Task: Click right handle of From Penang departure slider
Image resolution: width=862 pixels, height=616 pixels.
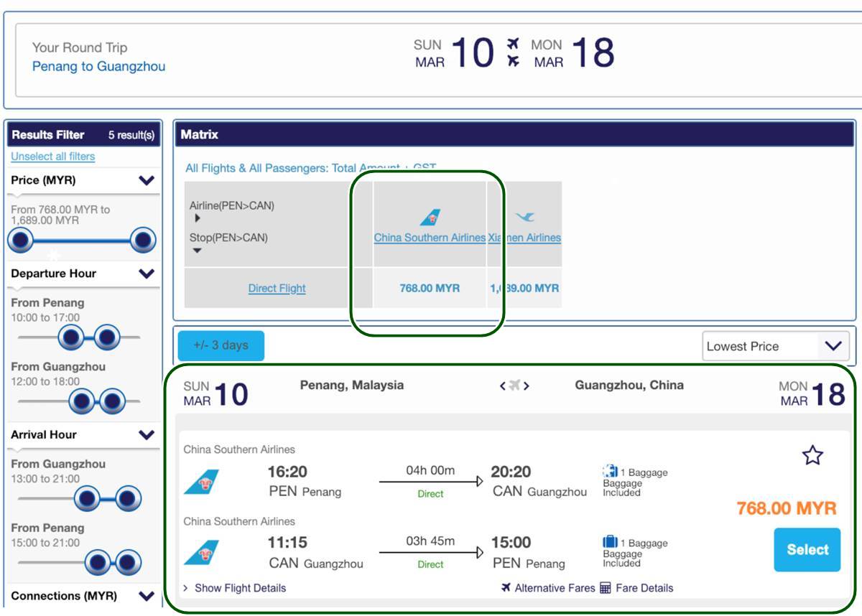Action: [106, 336]
